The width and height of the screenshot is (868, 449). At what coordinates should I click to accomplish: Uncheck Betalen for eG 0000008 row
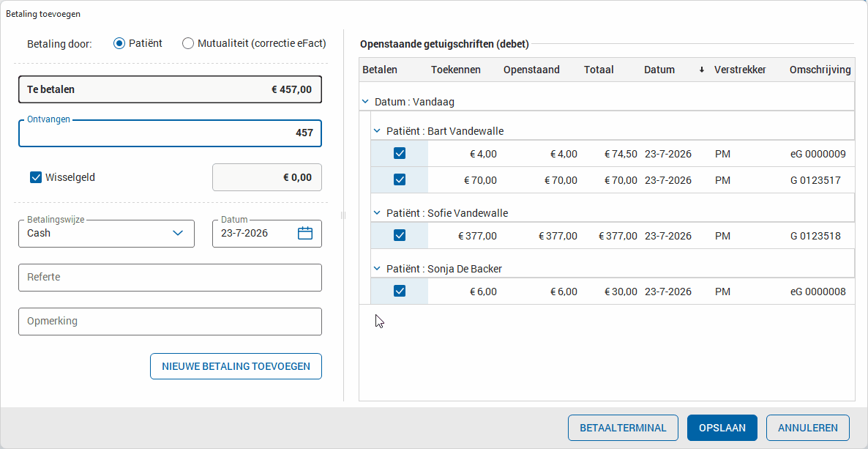pyautogui.click(x=399, y=291)
